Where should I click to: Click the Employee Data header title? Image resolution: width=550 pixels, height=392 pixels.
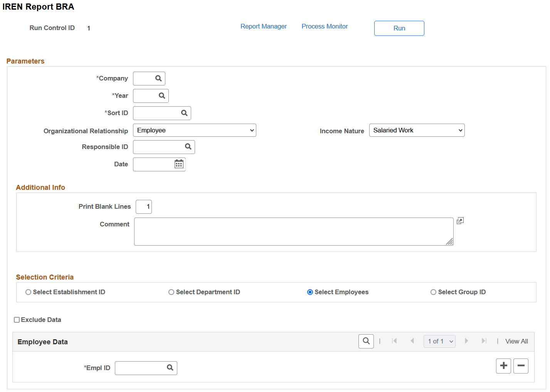tap(42, 342)
